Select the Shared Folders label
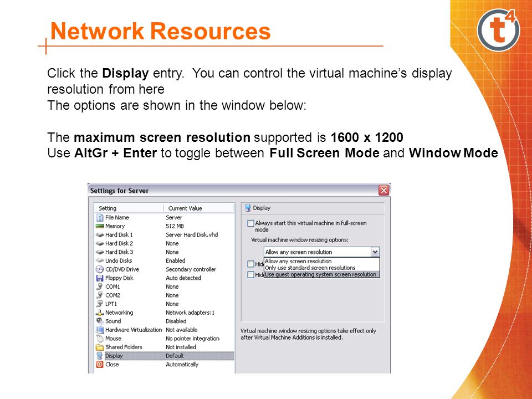This screenshot has width=532, height=399. click(x=124, y=347)
